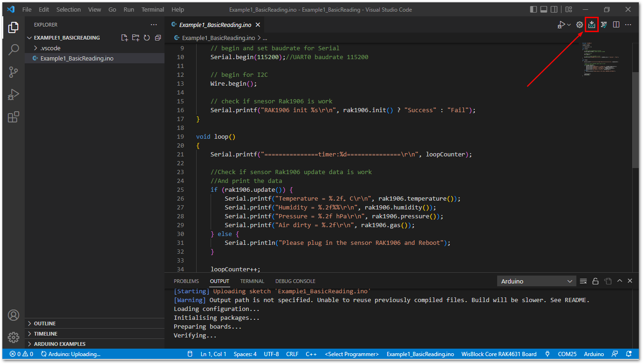Close the Example1_BasicReading.ino editor tab
The height and width of the screenshot is (364, 643).
coord(258,25)
